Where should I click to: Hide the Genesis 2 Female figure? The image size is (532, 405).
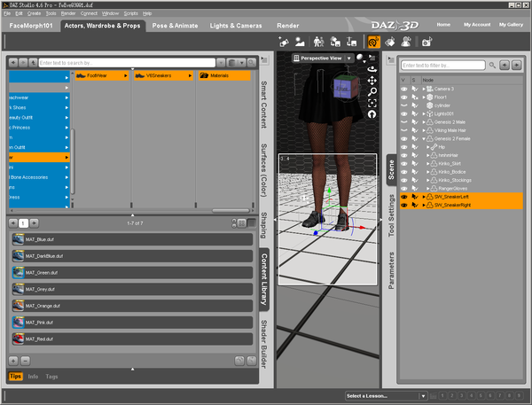(x=403, y=139)
